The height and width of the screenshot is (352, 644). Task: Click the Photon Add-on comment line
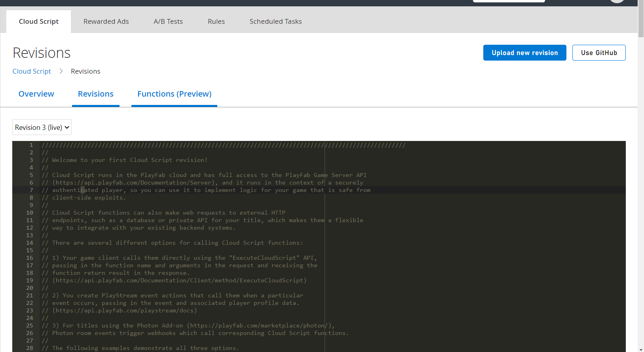(188, 325)
